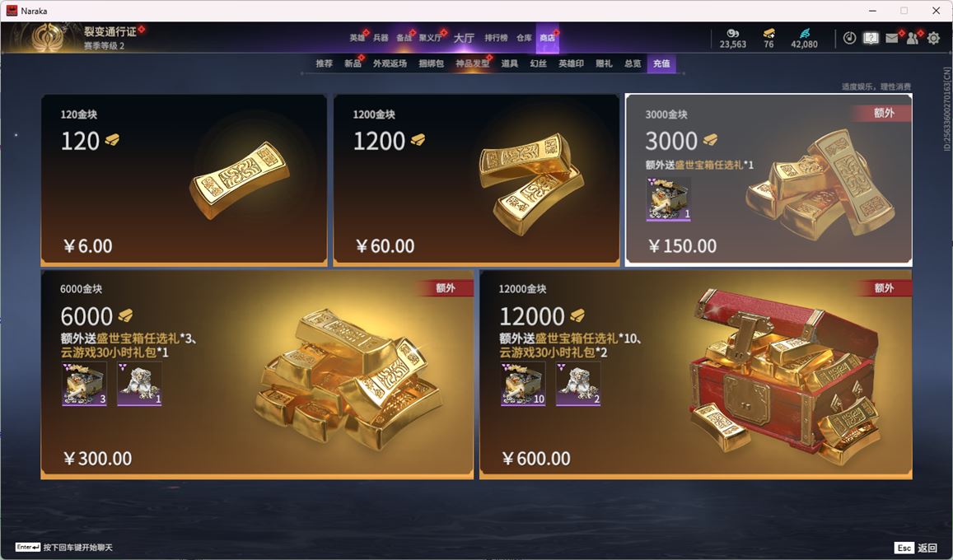This screenshot has height=560, width=953.
Task: Click the feather currency showing 42,080
Action: click(x=804, y=38)
